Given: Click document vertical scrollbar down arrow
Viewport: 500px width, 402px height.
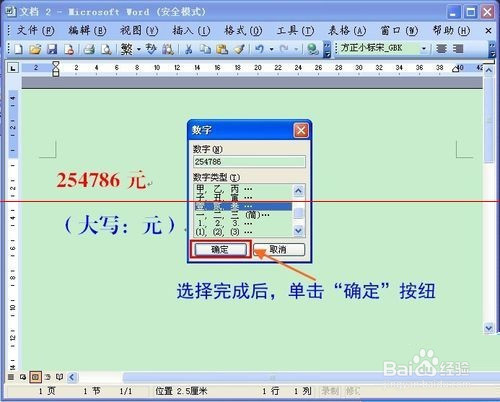Looking at the screenshot, I should coord(489,328).
